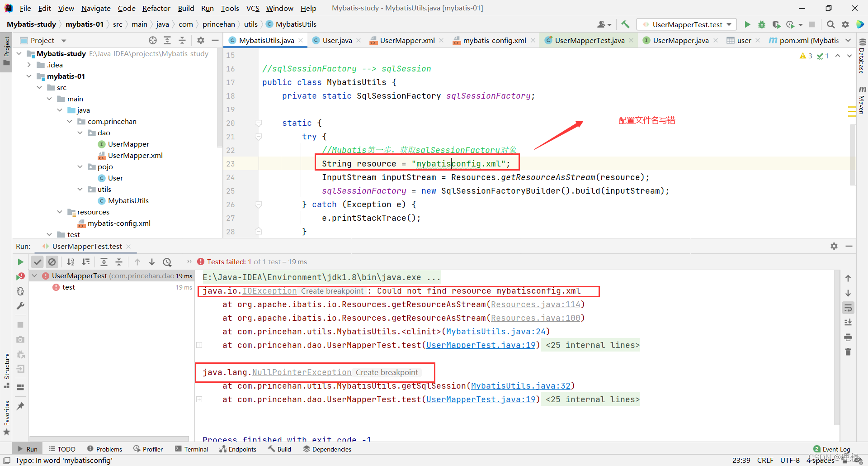Go to next failed test arrow
Image resolution: width=868 pixels, height=466 pixels.
[152, 262]
